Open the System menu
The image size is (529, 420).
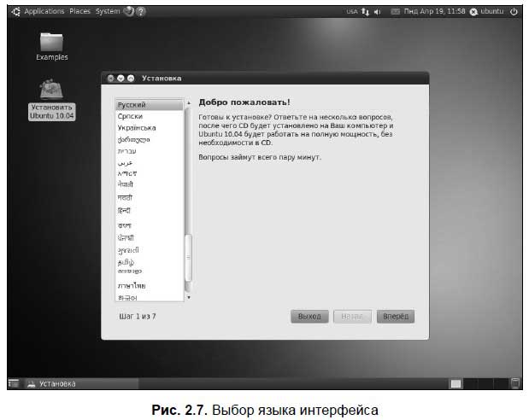coord(108,11)
